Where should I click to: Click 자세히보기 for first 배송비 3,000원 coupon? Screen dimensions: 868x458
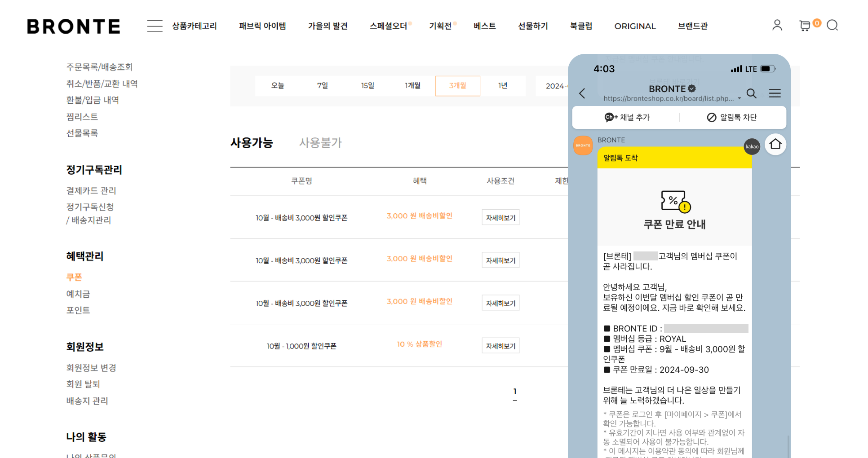point(500,217)
